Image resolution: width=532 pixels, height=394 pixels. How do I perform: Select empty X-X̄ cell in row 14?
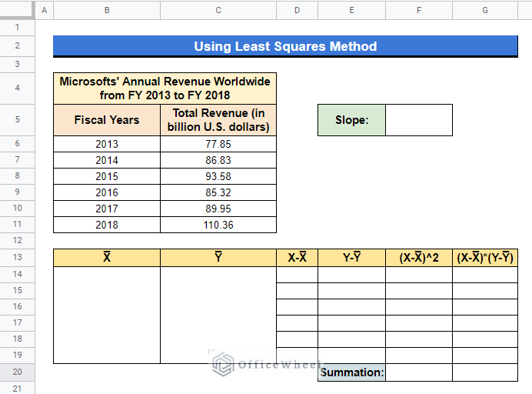click(x=297, y=275)
